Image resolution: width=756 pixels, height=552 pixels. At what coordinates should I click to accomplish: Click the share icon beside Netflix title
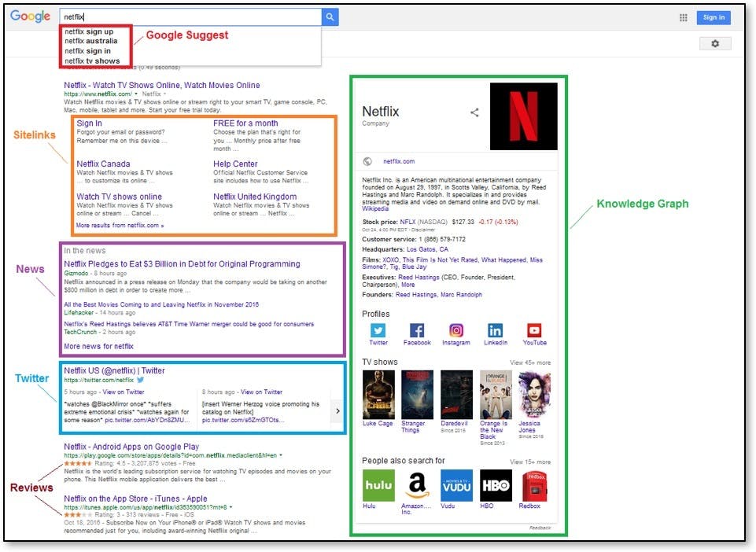(x=474, y=112)
